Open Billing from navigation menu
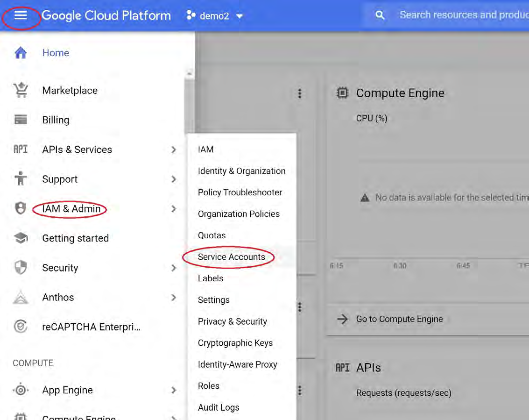 (x=56, y=120)
